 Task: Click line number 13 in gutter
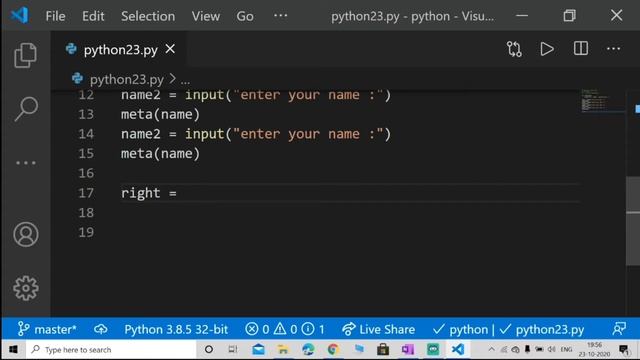pos(86,114)
